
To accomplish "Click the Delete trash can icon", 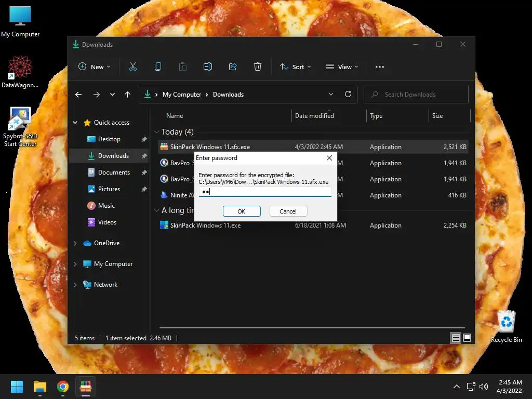I will [258, 67].
